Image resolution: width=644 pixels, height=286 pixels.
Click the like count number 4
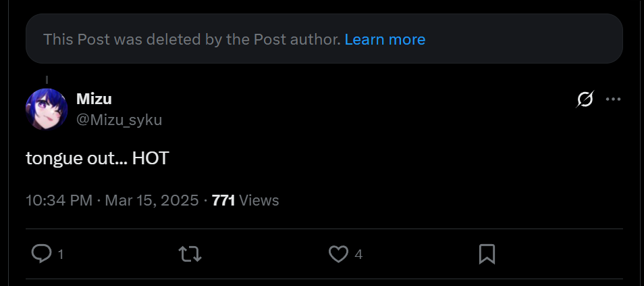point(358,255)
